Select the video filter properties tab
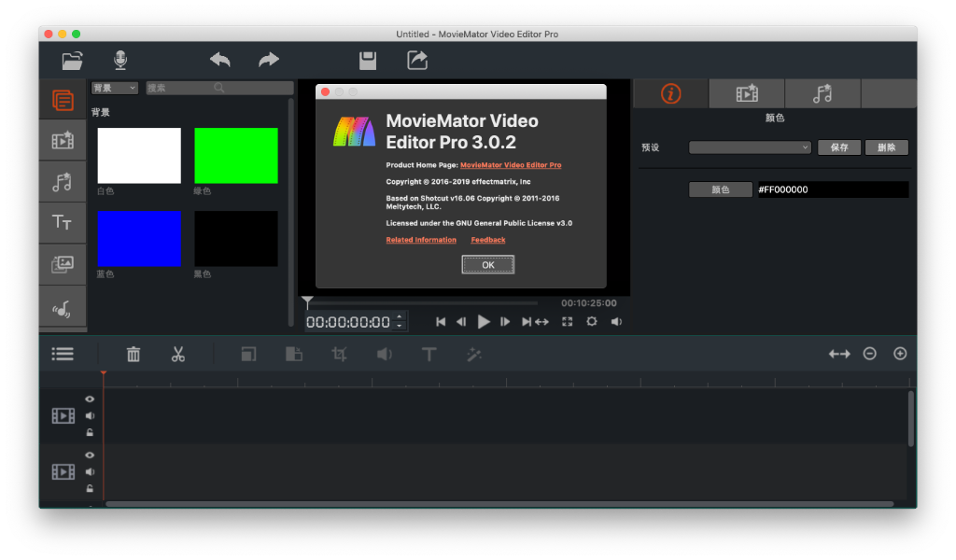The width and height of the screenshot is (956, 560). click(x=747, y=94)
